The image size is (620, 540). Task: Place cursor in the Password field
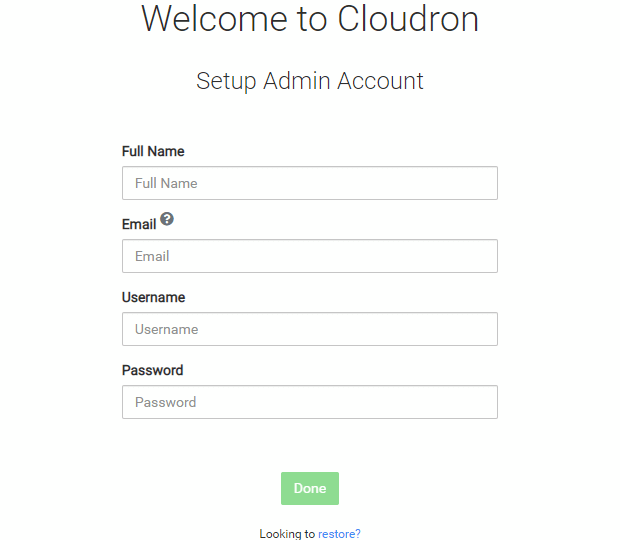pyautogui.click(x=310, y=402)
